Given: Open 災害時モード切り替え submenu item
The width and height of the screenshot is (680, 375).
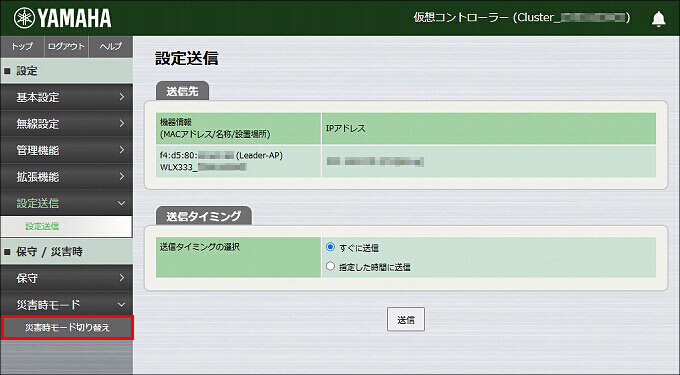Looking at the screenshot, I should click(x=67, y=328).
